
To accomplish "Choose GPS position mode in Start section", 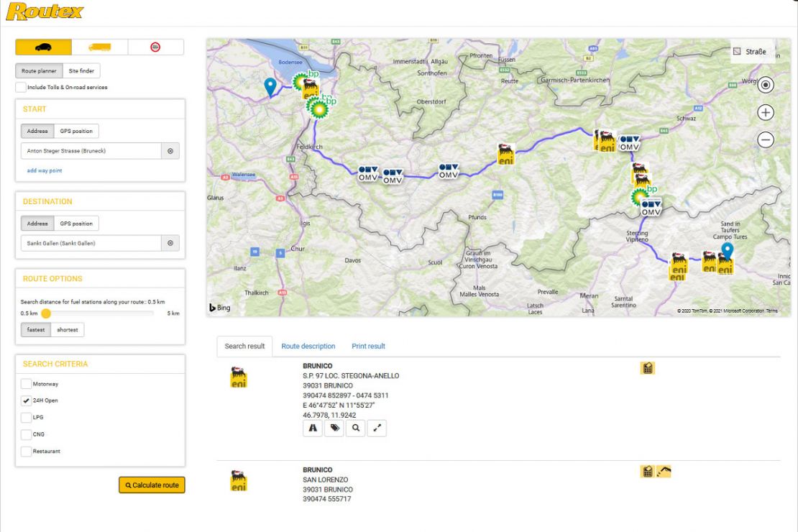I will 76,131.
